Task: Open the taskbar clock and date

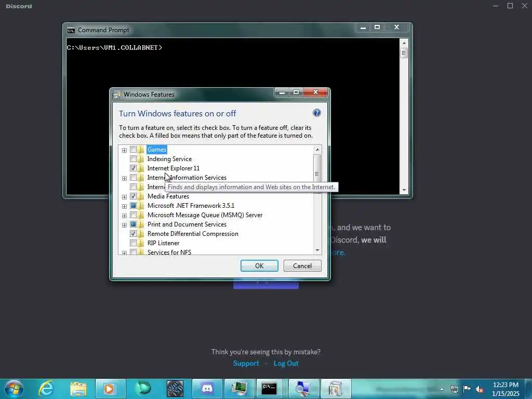Action: coord(506,389)
